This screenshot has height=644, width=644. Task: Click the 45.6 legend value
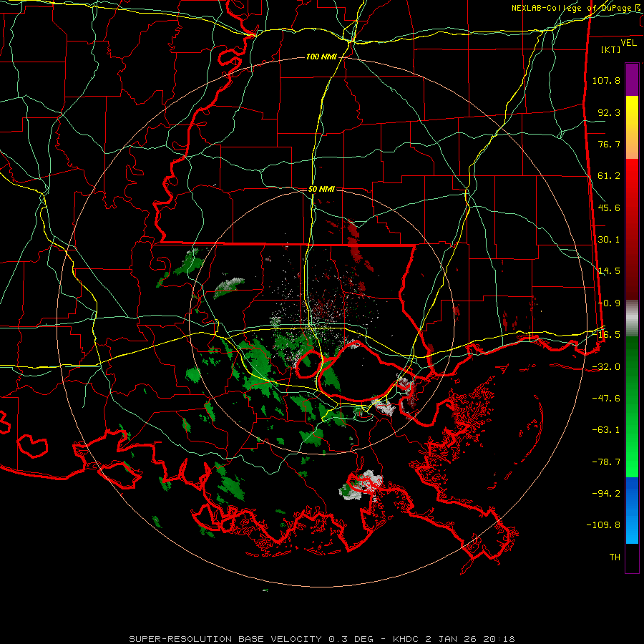click(x=609, y=208)
